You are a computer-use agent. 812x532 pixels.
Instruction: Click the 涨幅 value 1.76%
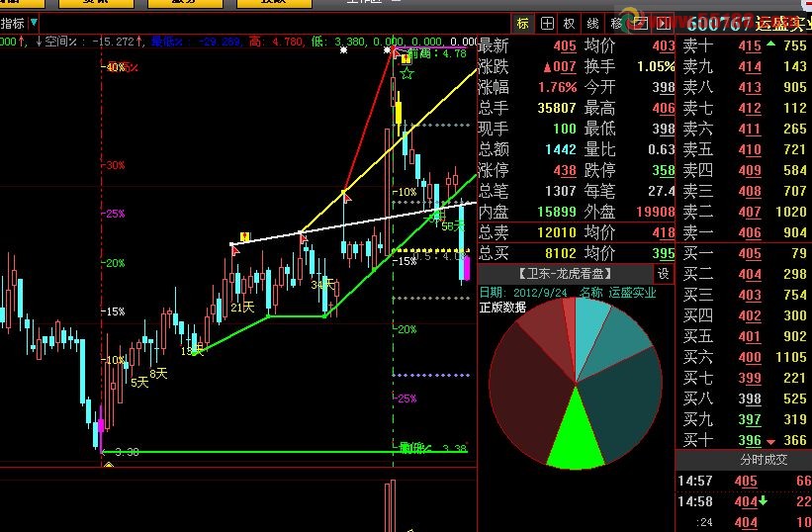[557, 87]
